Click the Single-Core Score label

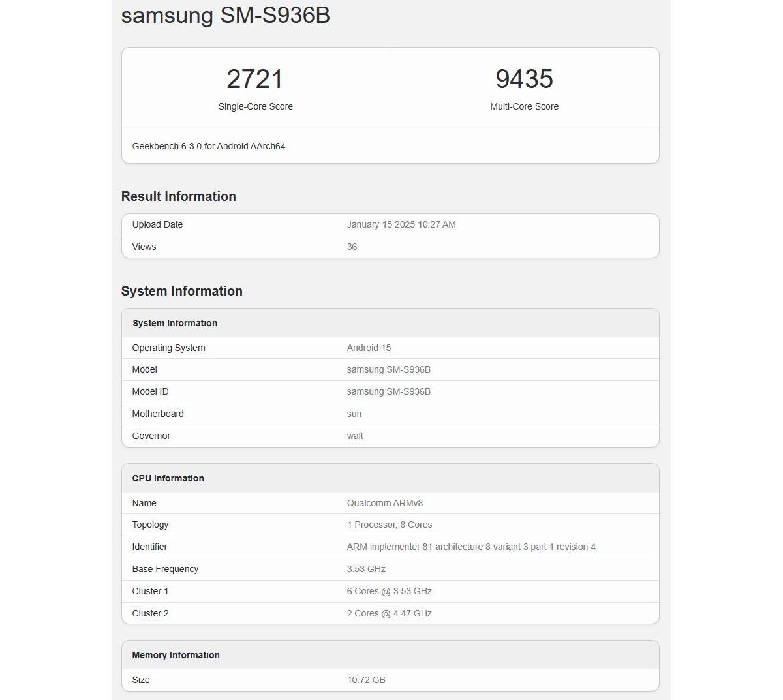[x=255, y=106]
